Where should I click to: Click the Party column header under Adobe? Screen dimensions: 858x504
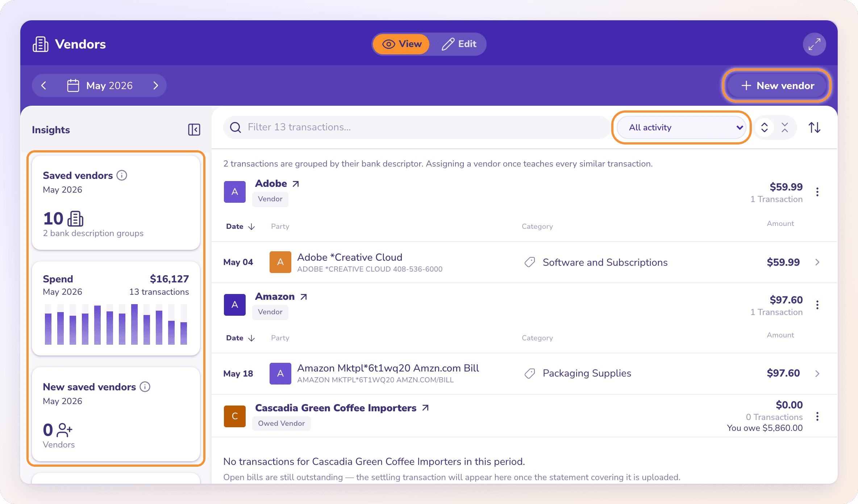click(280, 227)
